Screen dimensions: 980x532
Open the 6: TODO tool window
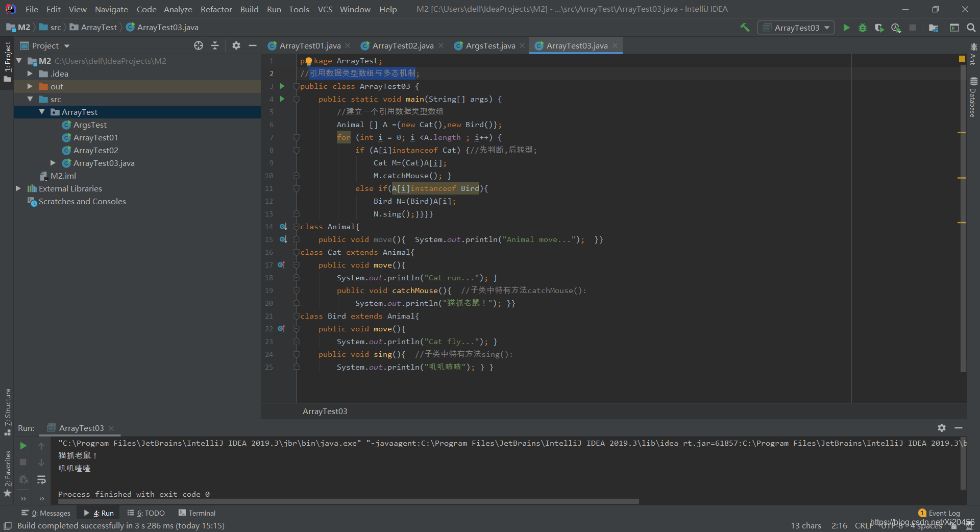(146, 513)
